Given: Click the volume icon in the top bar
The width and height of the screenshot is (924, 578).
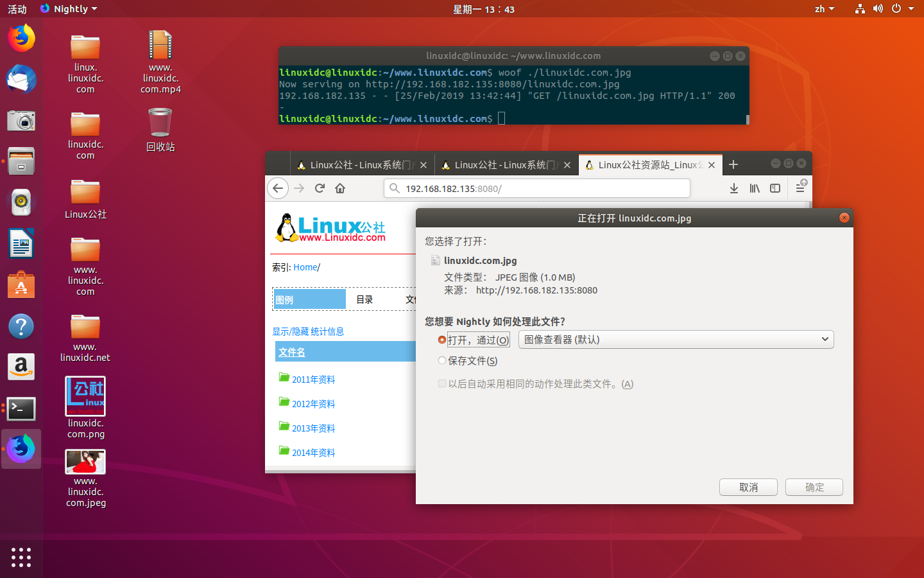Looking at the screenshot, I should [x=878, y=8].
